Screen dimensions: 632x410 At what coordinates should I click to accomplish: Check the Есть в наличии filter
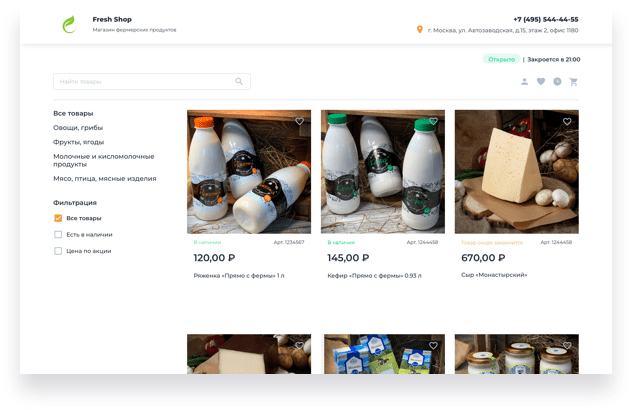point(58,235)
